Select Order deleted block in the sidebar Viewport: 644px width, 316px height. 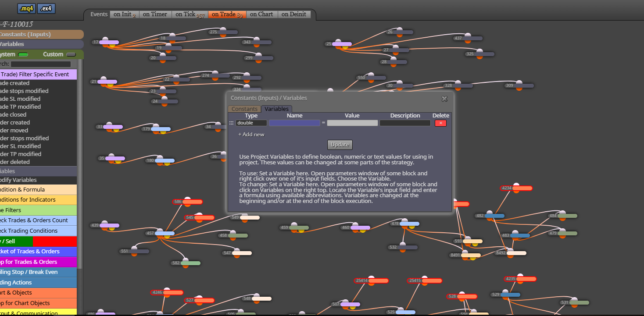(x=38, y=162)
